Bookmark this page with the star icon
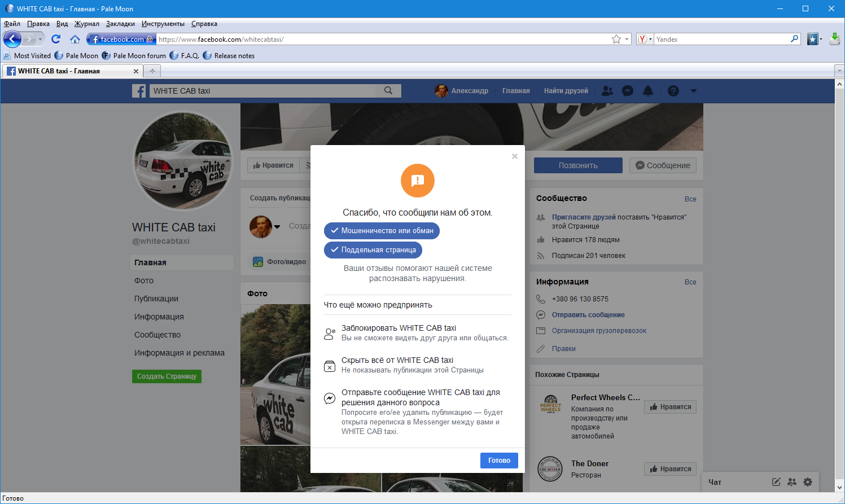The width and height of the screenshot is (845, 504). (616, 39)
